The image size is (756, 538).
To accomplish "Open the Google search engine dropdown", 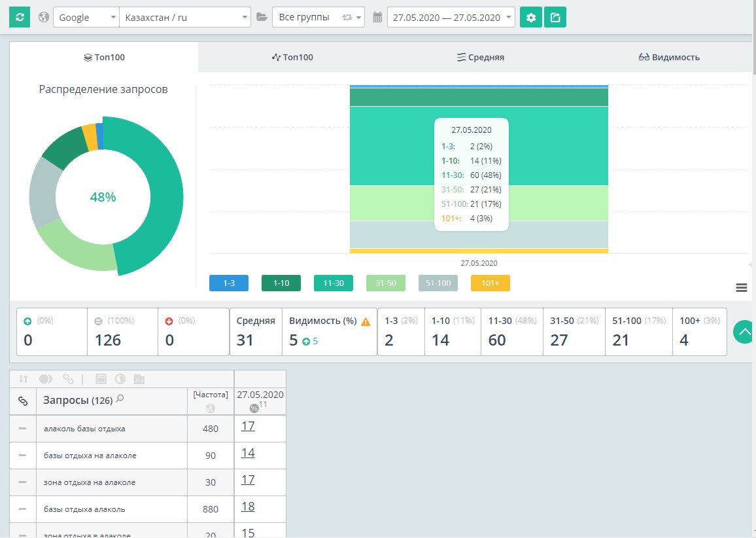I will tap(86, 18).
